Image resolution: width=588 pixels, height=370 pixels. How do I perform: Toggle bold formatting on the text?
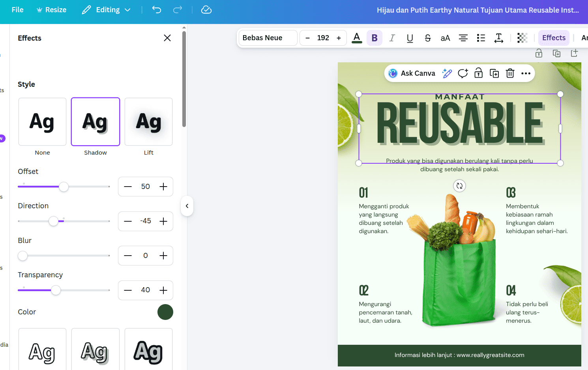coord(375,38)
